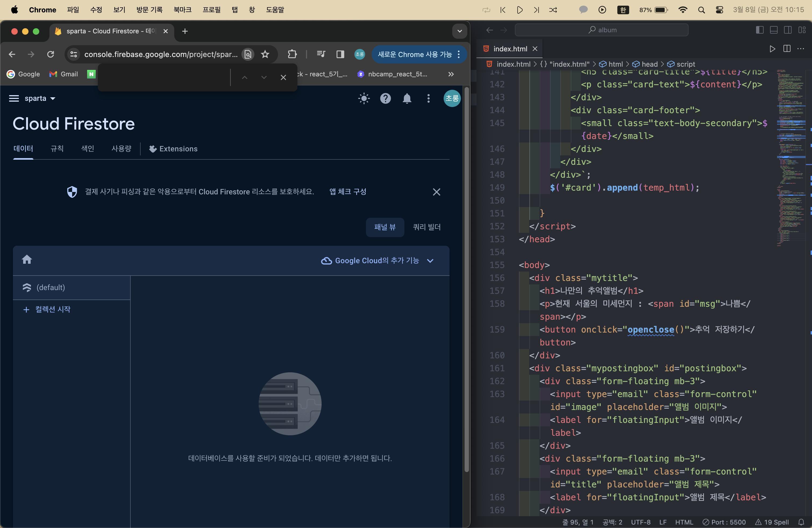
Task: Switch to 쿼리 빌더 view
Action: click(x=426, y=227)
